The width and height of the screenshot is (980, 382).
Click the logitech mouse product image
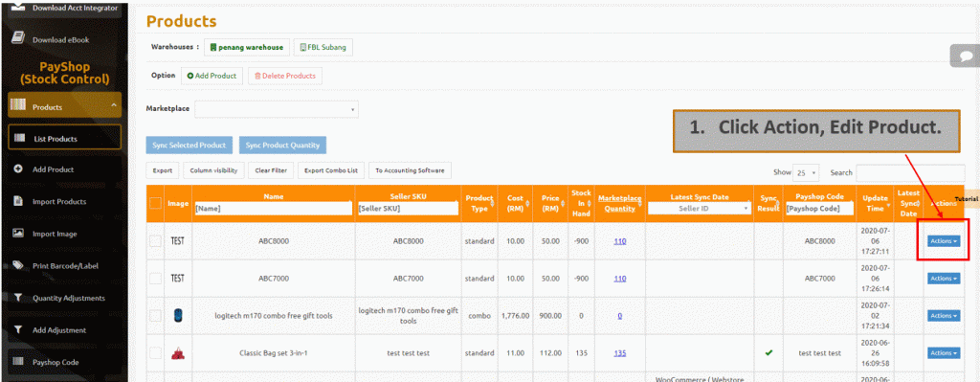(x=177, y=316)
